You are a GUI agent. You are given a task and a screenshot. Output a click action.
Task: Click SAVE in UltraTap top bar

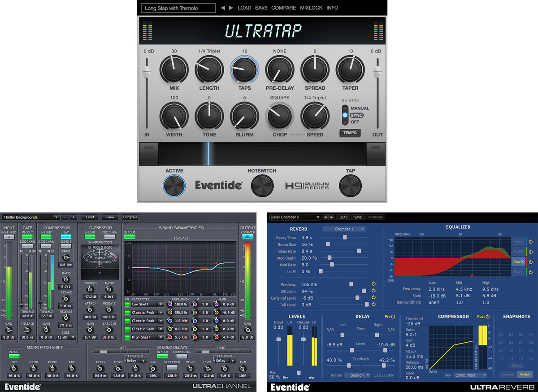click(x=261, y=8)
